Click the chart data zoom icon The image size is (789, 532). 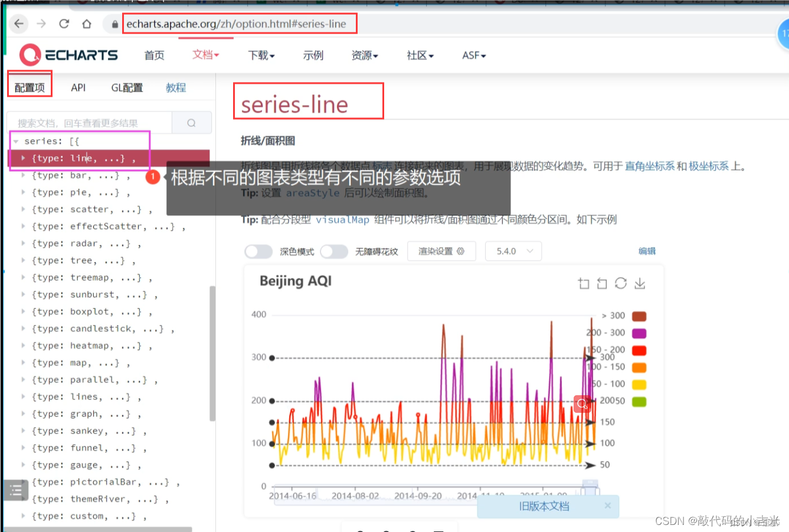(x=584, y=283)
